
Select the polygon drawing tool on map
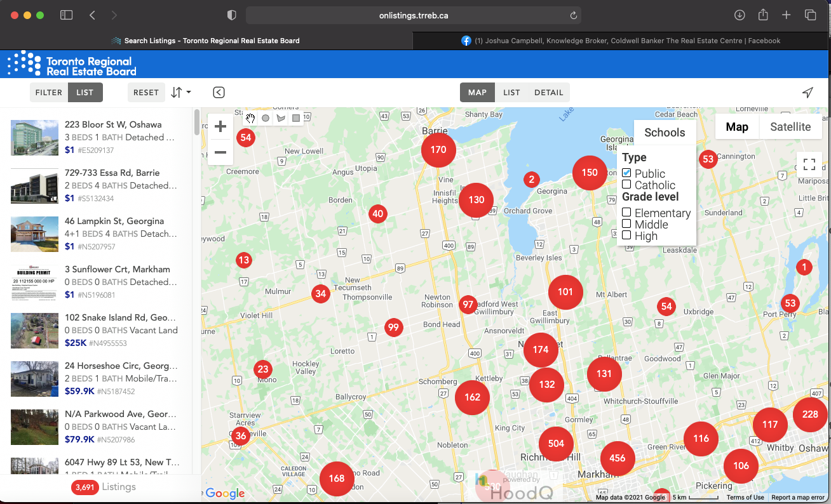[281, 118]
